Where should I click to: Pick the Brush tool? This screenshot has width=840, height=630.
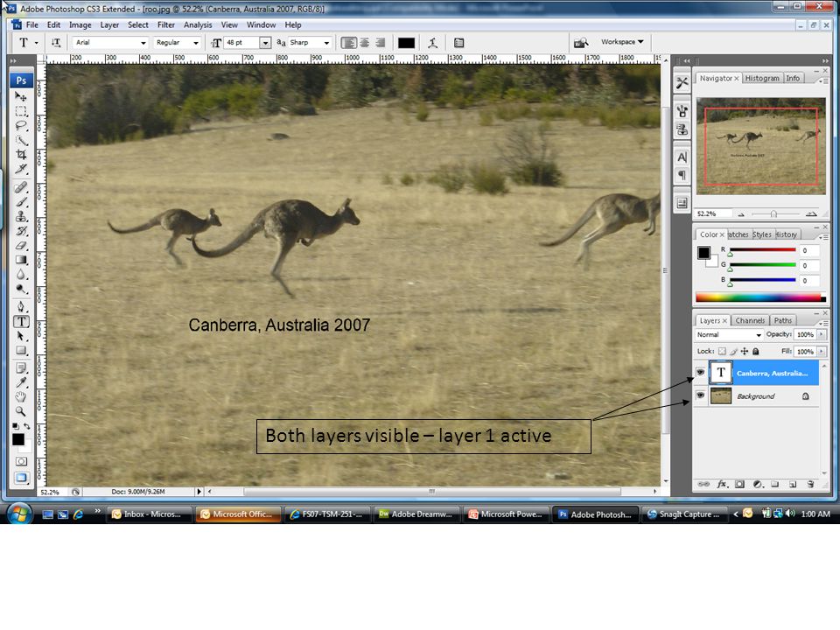(x=21, y=202)
